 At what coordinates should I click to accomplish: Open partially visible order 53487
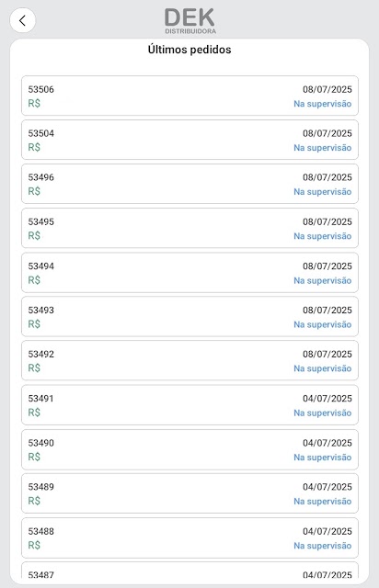189,570
